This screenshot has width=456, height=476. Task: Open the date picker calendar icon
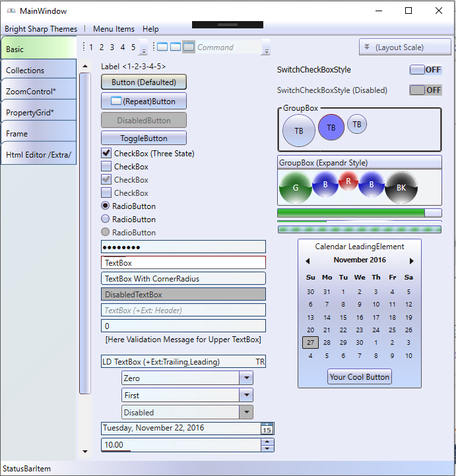[x=267, y=429]
